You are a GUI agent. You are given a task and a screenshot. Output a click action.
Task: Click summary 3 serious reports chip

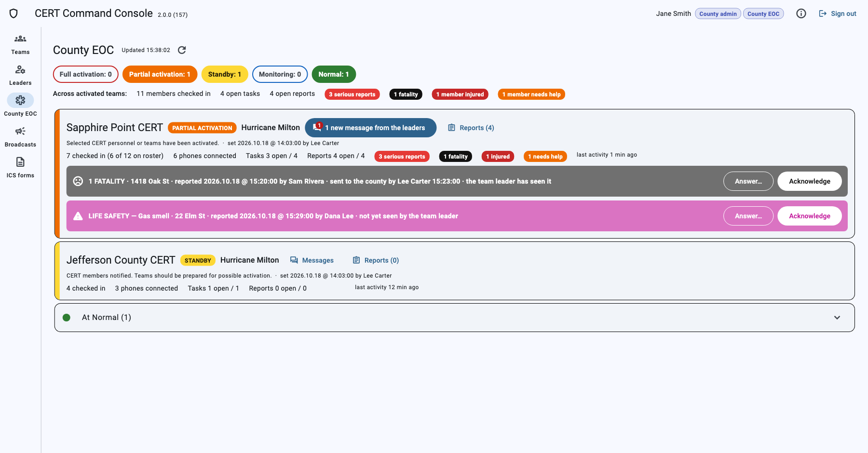pos(352,94)
